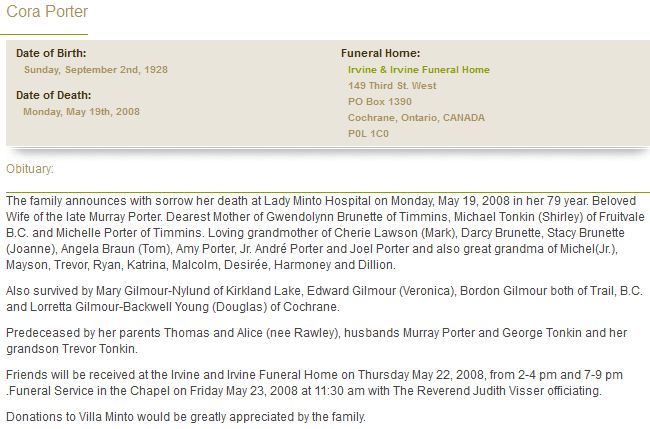650x429 pixels.
Task: Click the Funeral Home label
Action: coord(380,52)
